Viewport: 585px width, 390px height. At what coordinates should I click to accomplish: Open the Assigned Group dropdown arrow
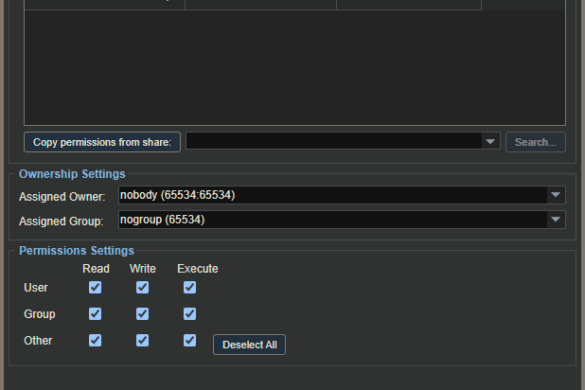(x=556, y=219)
